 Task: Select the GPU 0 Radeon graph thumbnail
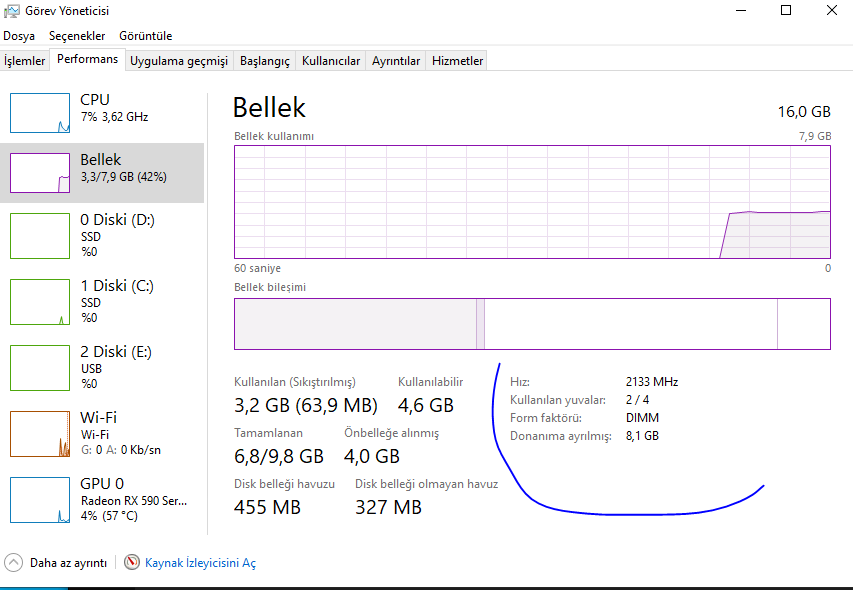(x=40, y=500)
